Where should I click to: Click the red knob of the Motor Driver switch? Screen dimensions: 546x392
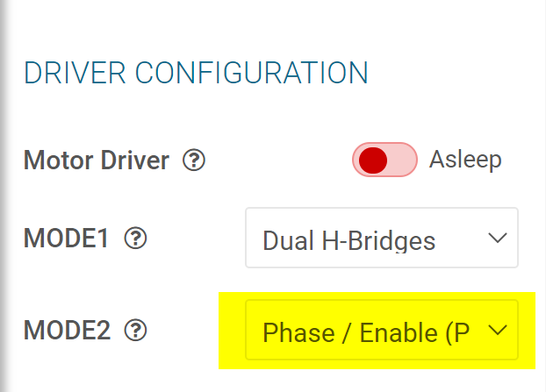[x=373, y=160]
